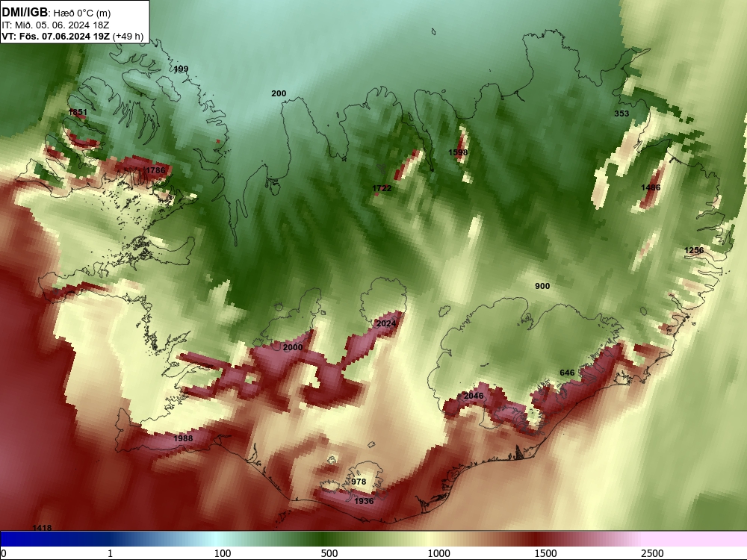Click the 2046 map value

click(x=473, y=396)
